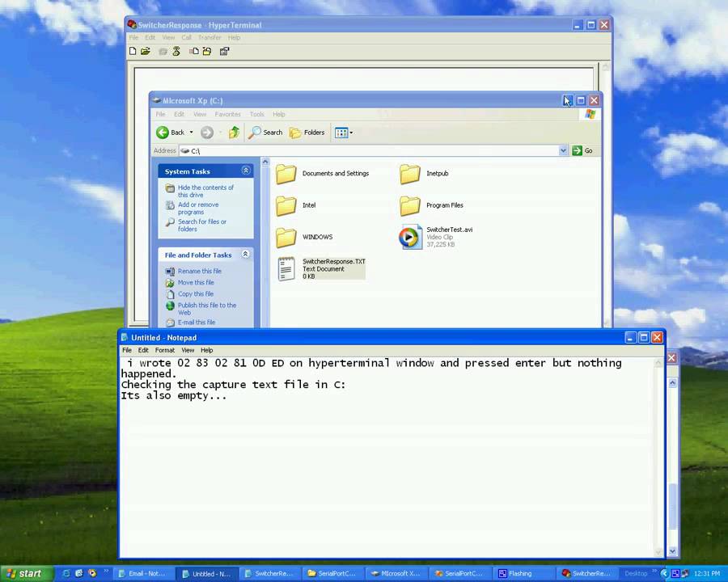Viewport: 728px width, 582px height.
Task: Go Back in the Explorer window
Action: pyautogui.click(x=170, y=133)
